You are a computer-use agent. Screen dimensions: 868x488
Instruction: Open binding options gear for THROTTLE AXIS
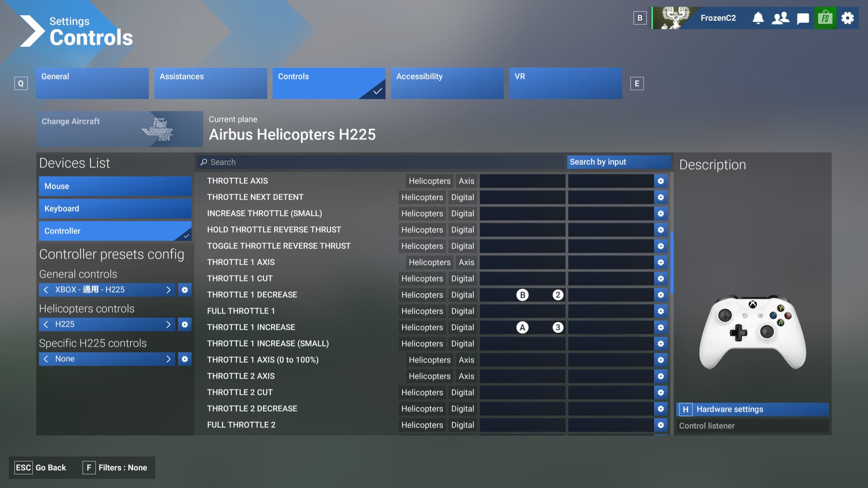coord(661,181)
